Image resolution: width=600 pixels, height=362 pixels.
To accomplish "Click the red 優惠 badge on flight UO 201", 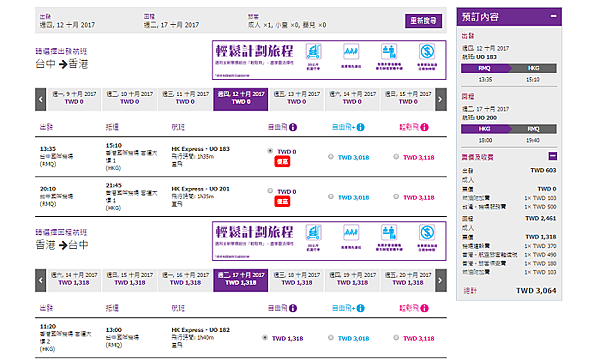I will pos(282,201).
